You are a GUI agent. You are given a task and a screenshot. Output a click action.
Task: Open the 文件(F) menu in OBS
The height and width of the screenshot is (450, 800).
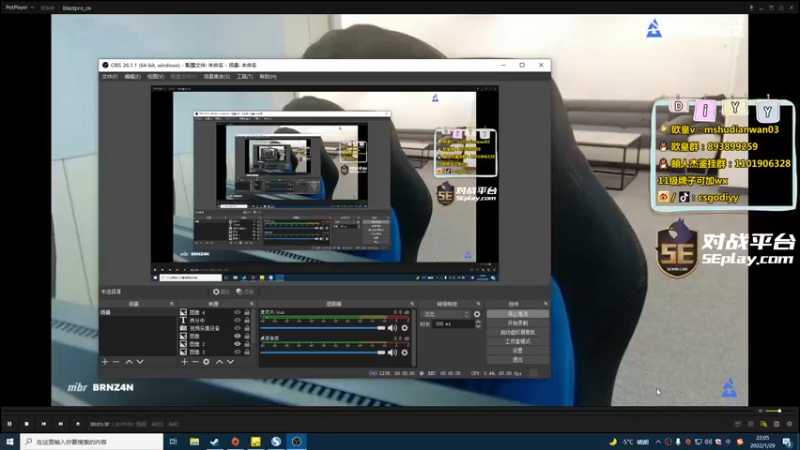click(110, 77)
